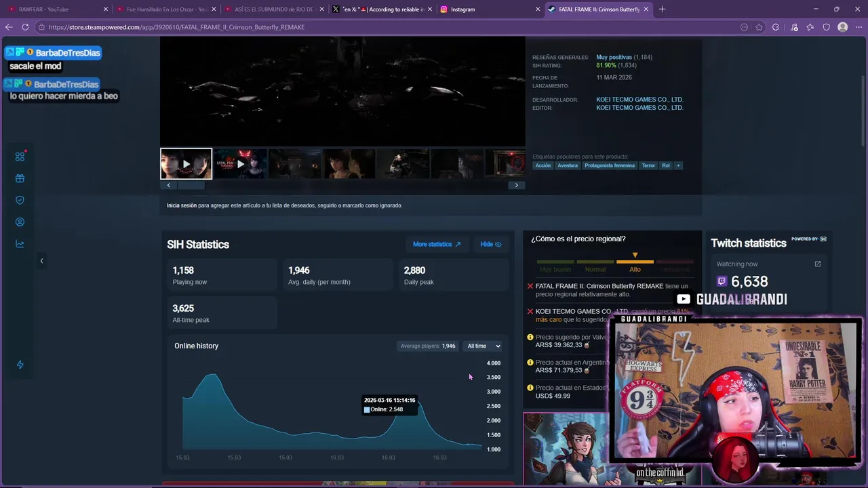Viewport: 868px width, 488px height.
Task: Close the FATAL FRAME II tab
Action: point(646,9)
